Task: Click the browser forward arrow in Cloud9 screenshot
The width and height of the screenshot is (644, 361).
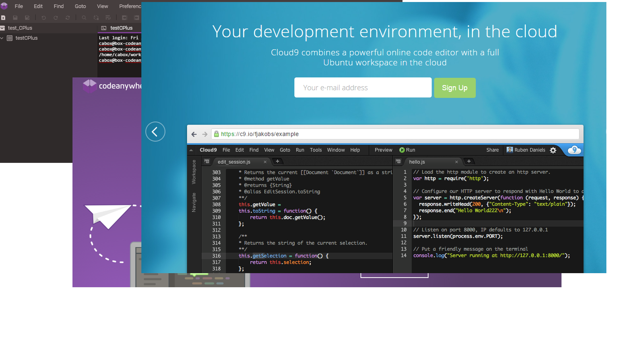Action: (205, 134)
